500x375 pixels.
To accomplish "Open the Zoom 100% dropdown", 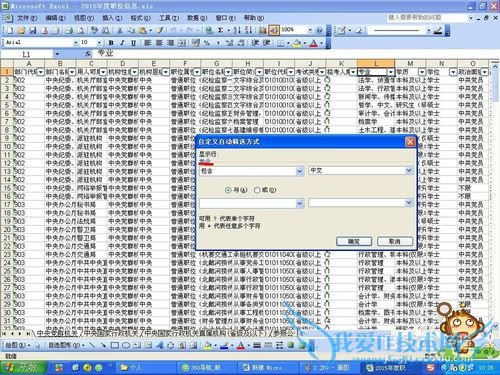I will [310, 30].
